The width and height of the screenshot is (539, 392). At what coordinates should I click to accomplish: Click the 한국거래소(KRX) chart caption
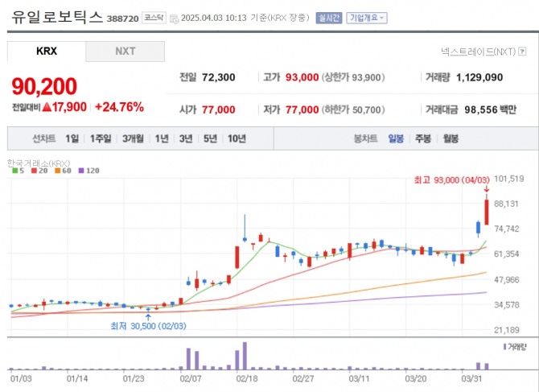(39, 163)
